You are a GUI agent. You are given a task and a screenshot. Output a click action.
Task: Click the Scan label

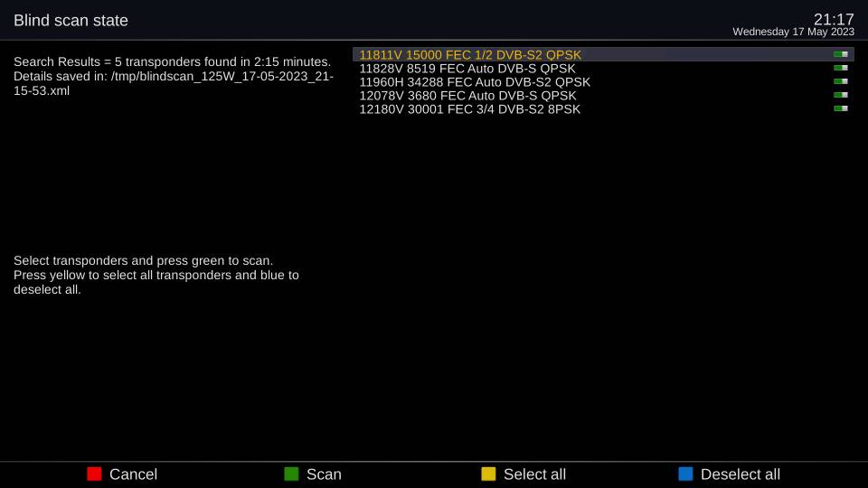coord(324,474)
